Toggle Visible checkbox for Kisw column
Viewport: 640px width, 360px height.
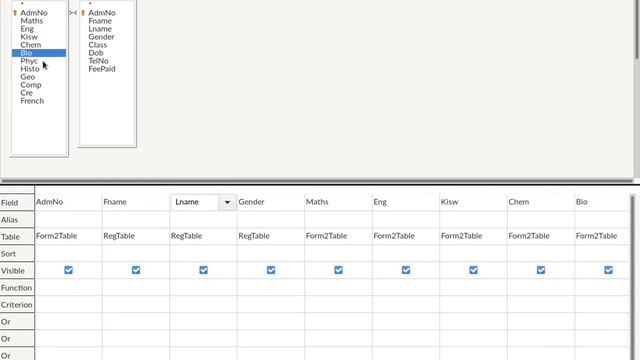pyautogui.click(x=473, y=270)
